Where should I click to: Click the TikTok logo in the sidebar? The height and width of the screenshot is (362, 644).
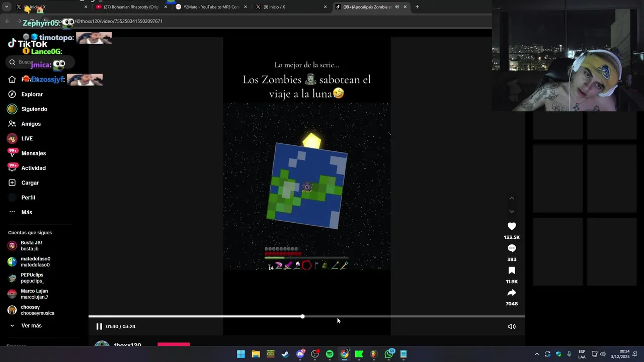pos(28,44)
